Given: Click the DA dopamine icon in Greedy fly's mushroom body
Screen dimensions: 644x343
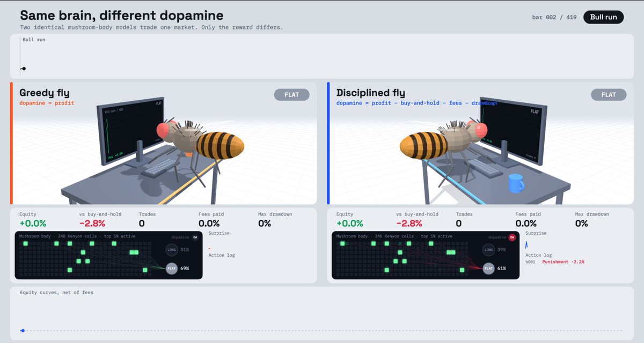Looking at the screenshot, I should click(195, 237).
